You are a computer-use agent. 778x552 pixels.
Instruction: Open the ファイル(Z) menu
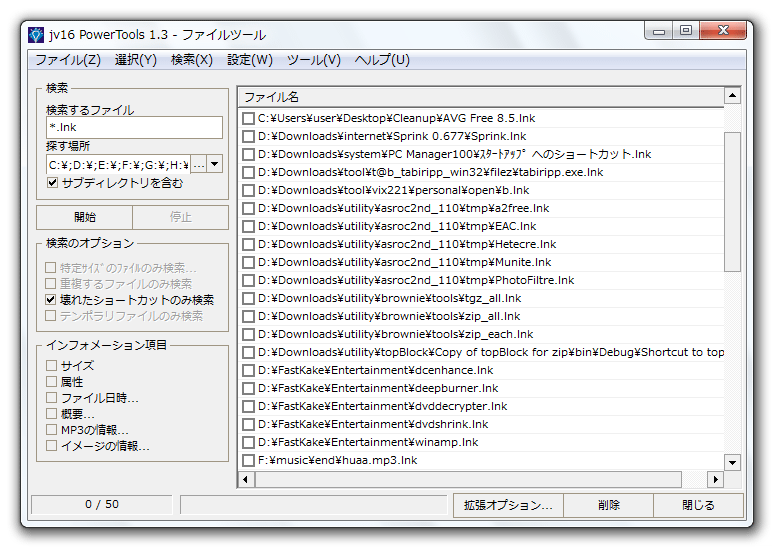coord(68,60)
